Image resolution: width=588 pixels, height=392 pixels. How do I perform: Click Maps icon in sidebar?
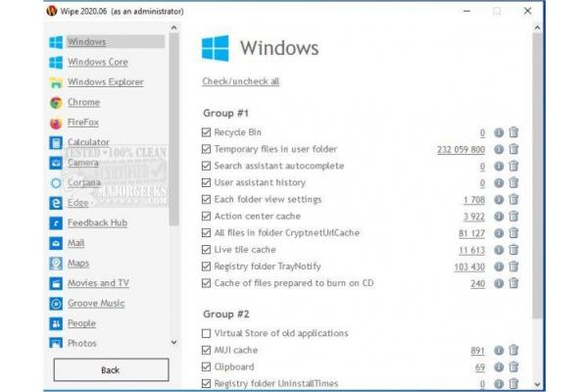click(x=56, y=264)
